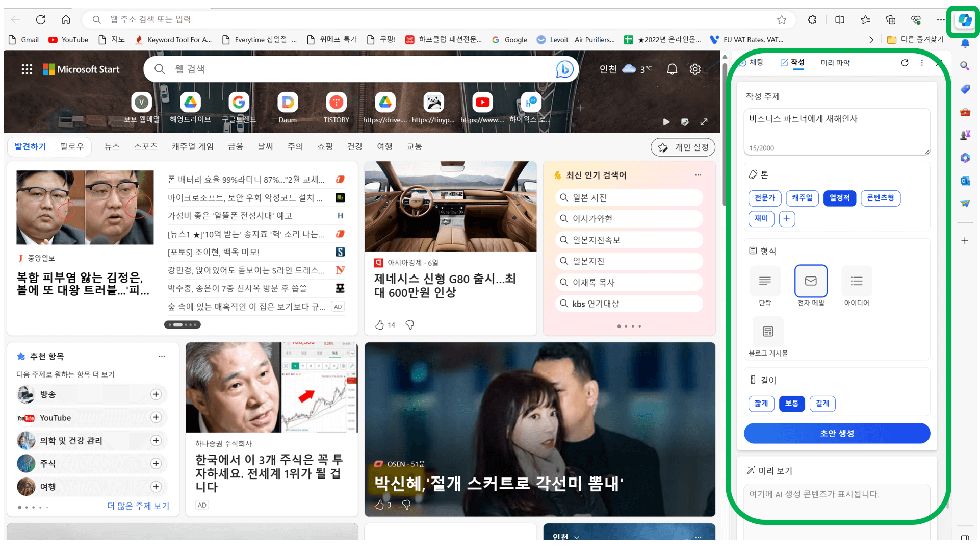Click the 더 많은 주제 보기 link
This screenshot has height=553, width=980.
pyautogui.click(x=138, y=506)
